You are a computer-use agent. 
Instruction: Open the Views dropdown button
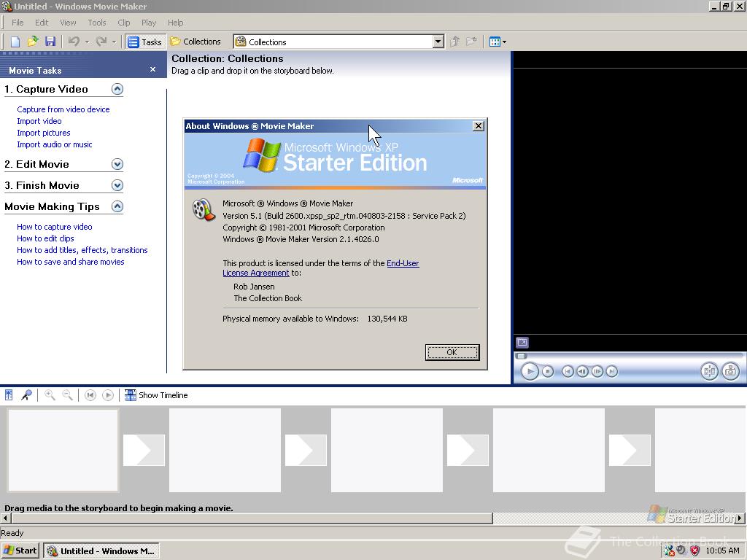(498, 42)
